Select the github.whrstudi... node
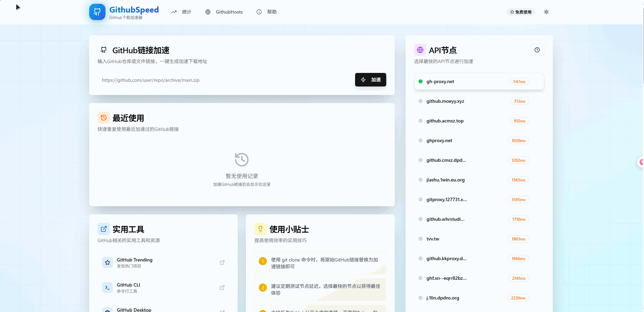Image resolution: width=644 pixels, height=312 pixels. click(479, 219)
